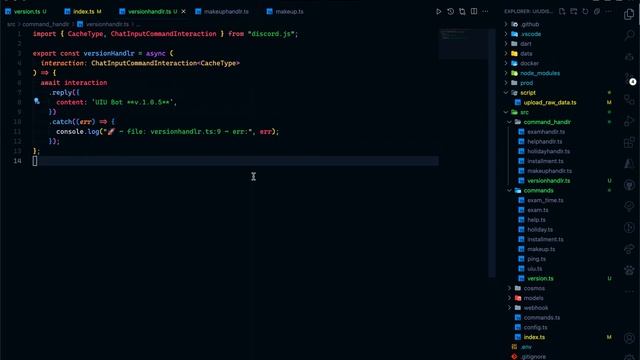640x360 pixels.
Task: Select versionhandlr.ts in the Explorer tree
Action: point(549,181)
